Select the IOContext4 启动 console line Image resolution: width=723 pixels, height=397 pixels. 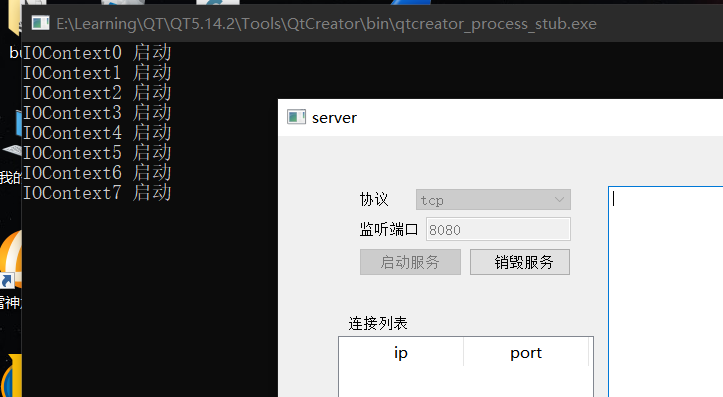click(97, 133)
